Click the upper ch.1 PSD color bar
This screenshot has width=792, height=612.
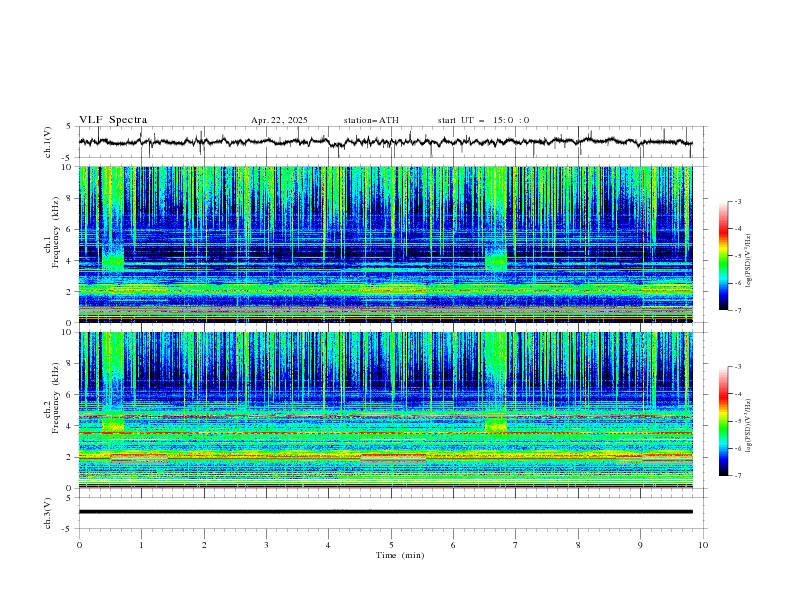(x=723, y=256)
